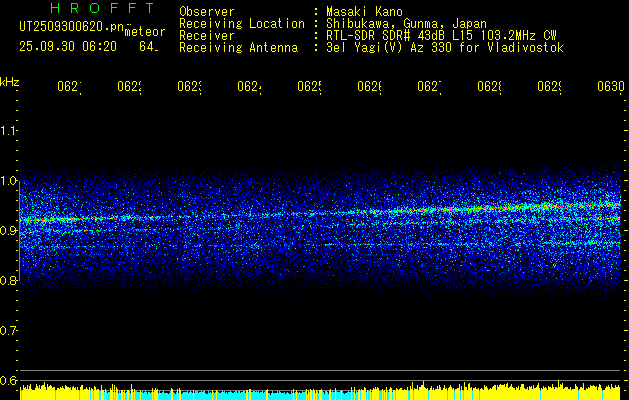Image resolution: width=629 pixels, height=400 pixels.
Task: Click the 1.0 frequency axis label
Action: pyautogui.click(x=8, y=181)
